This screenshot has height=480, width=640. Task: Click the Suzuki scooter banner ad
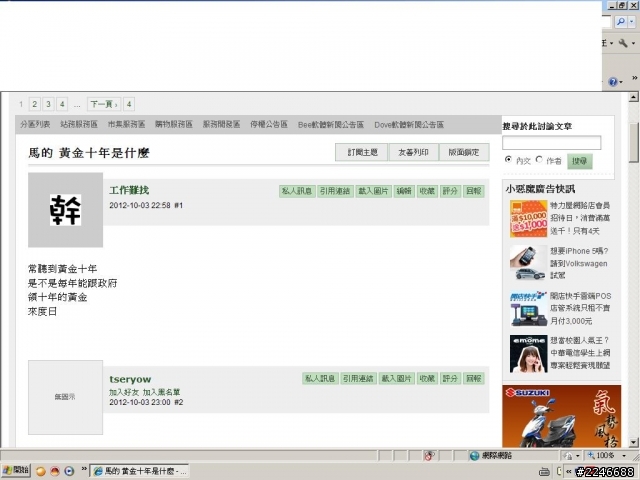pyautogui.click(x=562, y=416)
